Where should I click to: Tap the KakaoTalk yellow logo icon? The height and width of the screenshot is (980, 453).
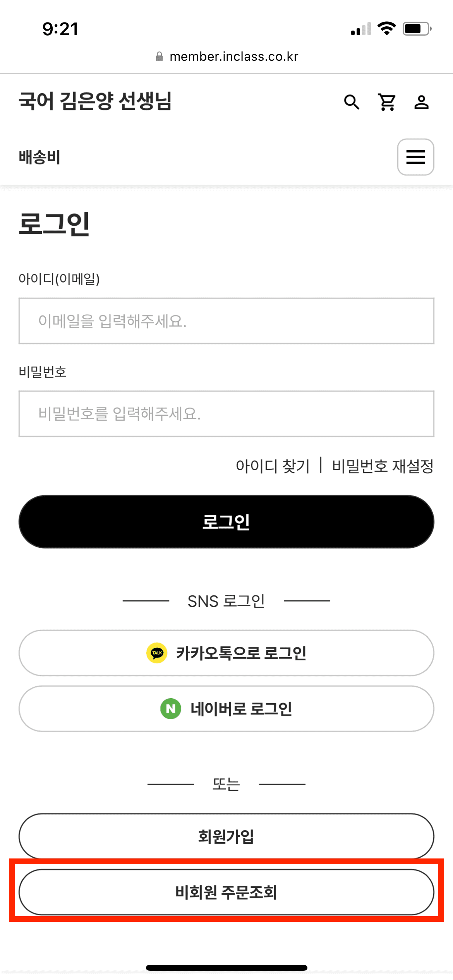coord(157,653)
